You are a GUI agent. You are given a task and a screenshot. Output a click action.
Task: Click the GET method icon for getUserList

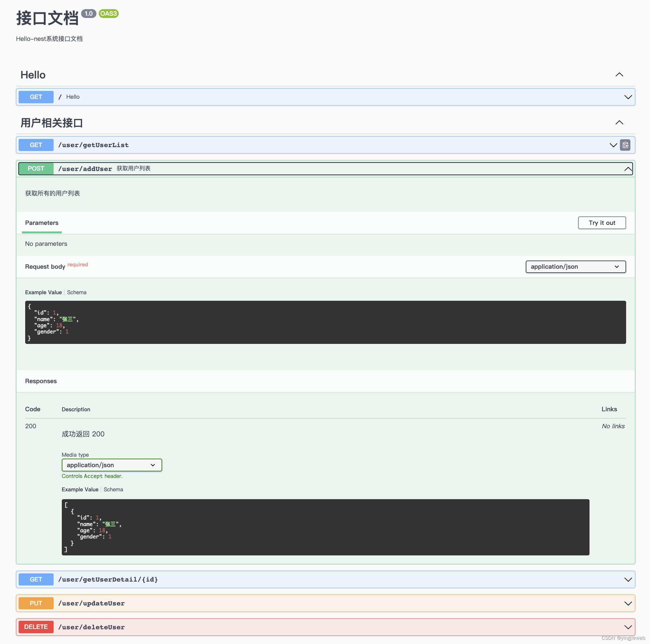point(36,144)
